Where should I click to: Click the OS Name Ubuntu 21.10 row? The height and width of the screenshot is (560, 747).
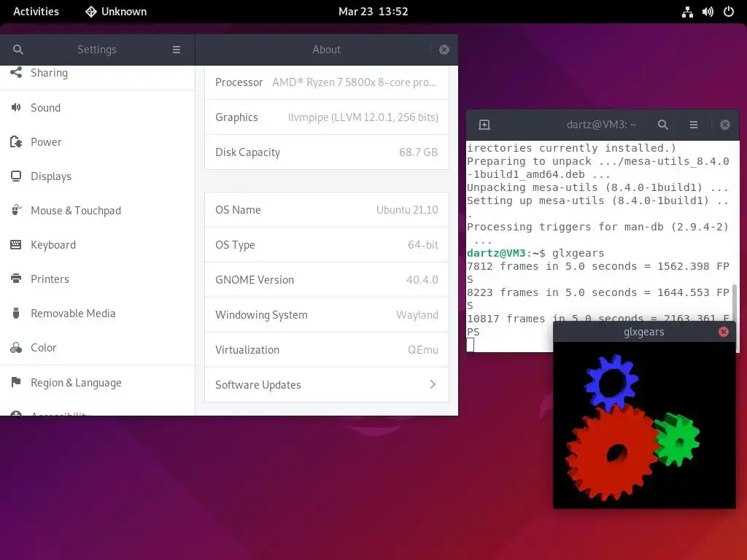pos(327,210)
